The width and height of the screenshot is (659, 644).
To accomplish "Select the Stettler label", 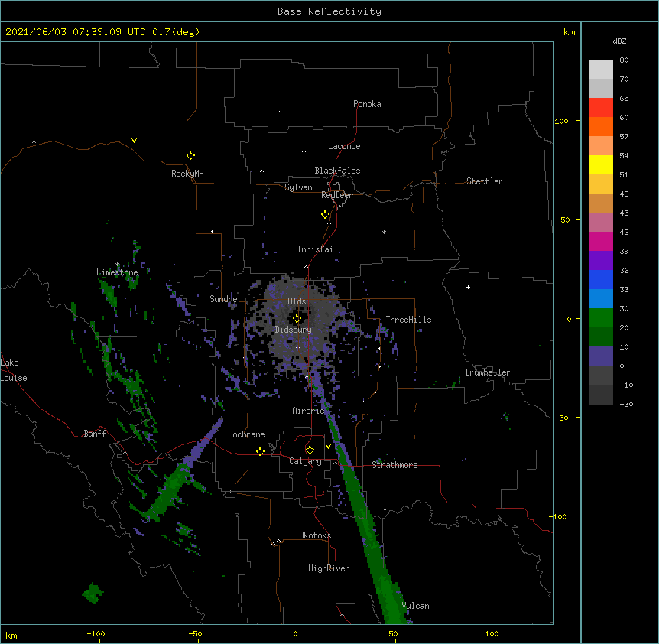I will tap(485, 181).
